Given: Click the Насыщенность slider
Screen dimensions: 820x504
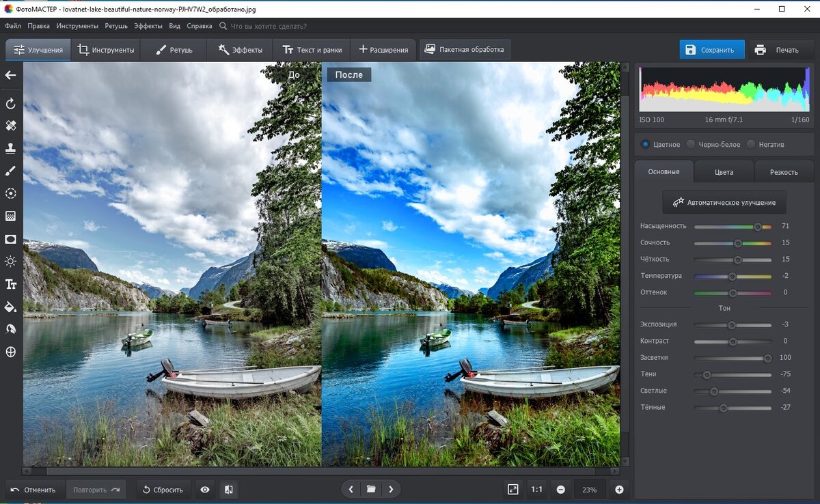Looking at the screenshot, I should 733,226.
